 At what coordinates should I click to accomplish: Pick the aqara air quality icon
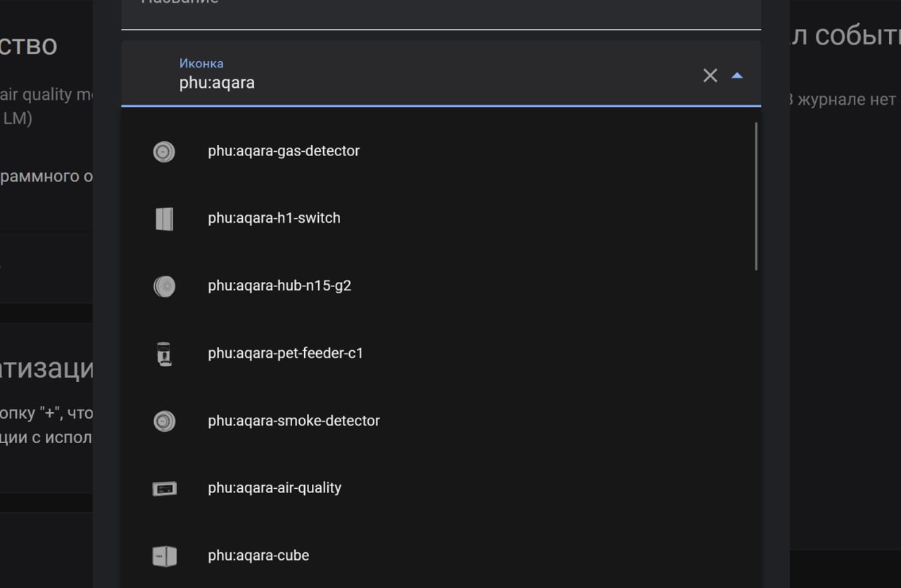(164, 488)
